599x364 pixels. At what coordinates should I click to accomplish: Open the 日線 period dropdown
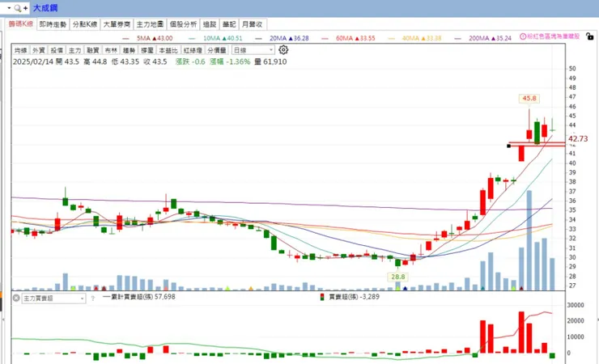pos(253,50)
